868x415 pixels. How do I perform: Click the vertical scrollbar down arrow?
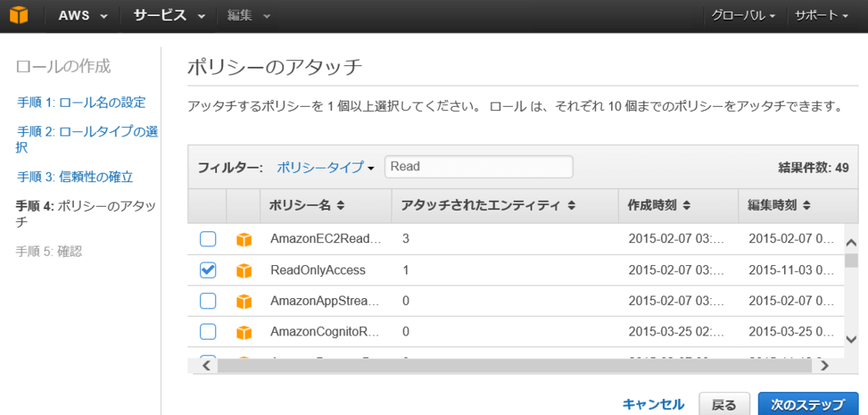coord(851,339)
